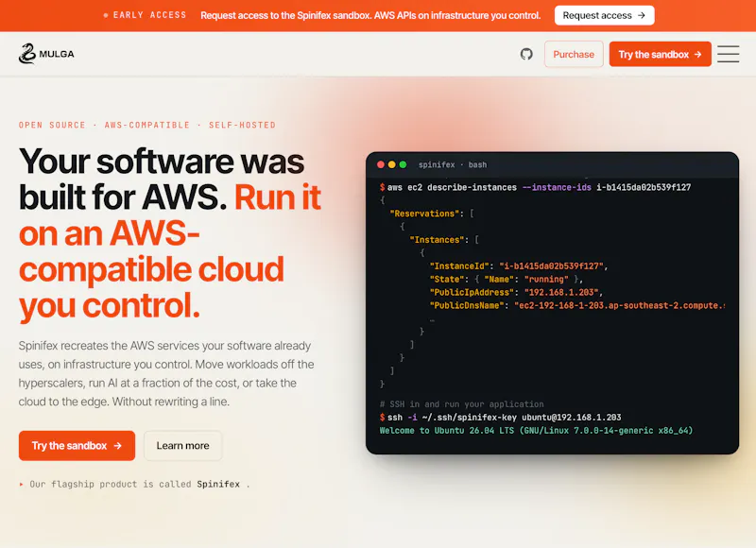Click the paragraph beginning "Spinifex recreates the AWS"
This screenshot has width=756, height=548.
pyautogui.click(x=166, y=373)
